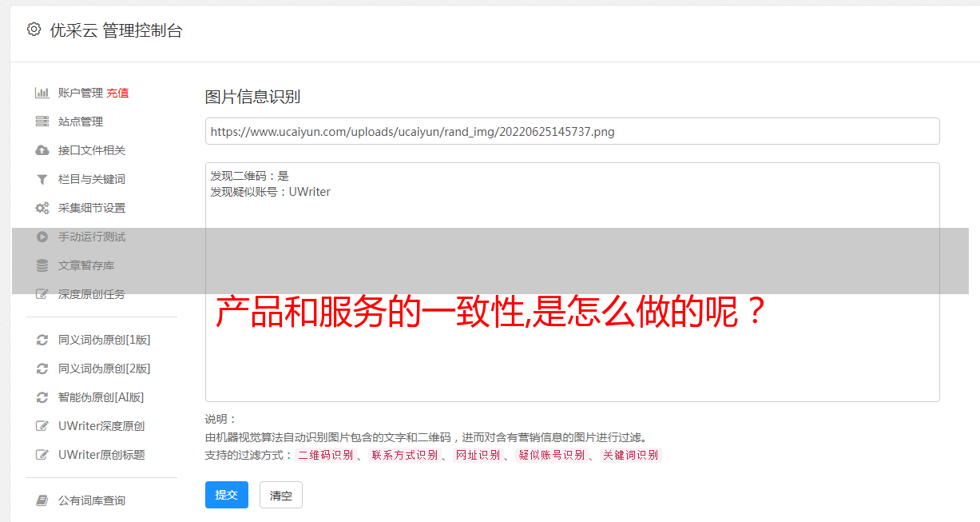Click the 优采云 管理控制台 header title
The width and height of the screenshot is (980, 522).
pos(117,30)
